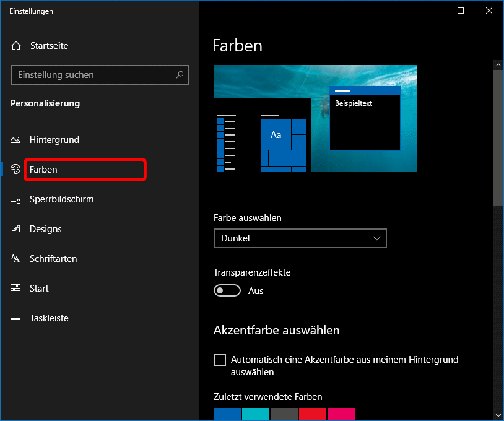Choose the teal recently used color
This screenshot has width=504, height=421.
pyautogui.click(x=256, y=414)
